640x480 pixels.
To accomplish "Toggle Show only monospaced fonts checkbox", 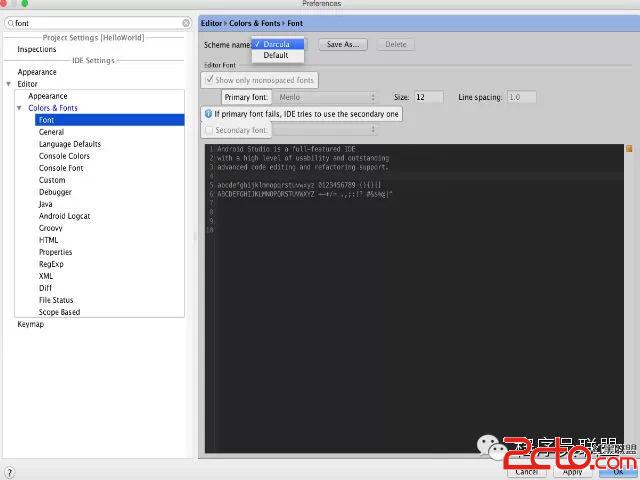I will pyautogui.click(x=209, y=80).
